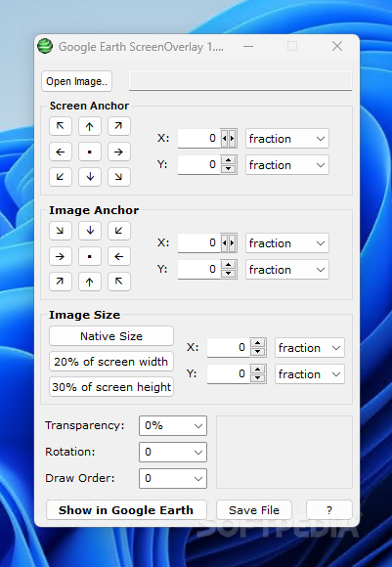The image size is (392, 567).
Task: Choose 20% of screen width
Action: (111, 362)
